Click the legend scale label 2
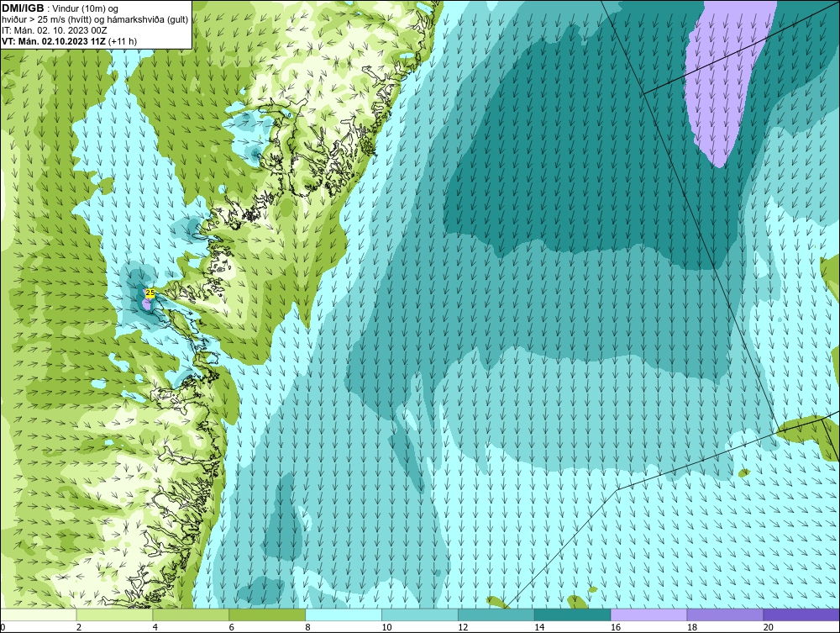This screenshot has width=840, height=633. point(79,627)
